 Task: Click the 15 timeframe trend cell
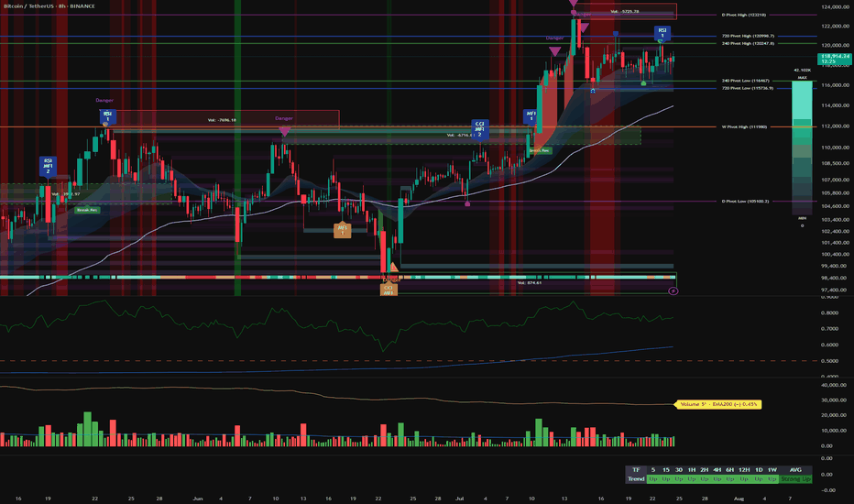coord(665,479)
